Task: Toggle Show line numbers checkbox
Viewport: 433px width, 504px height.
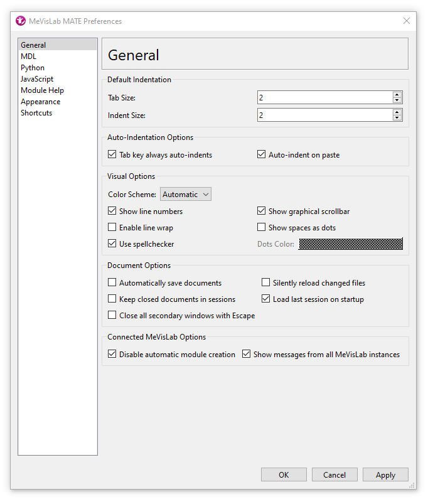Action: (x=112, y=212)
